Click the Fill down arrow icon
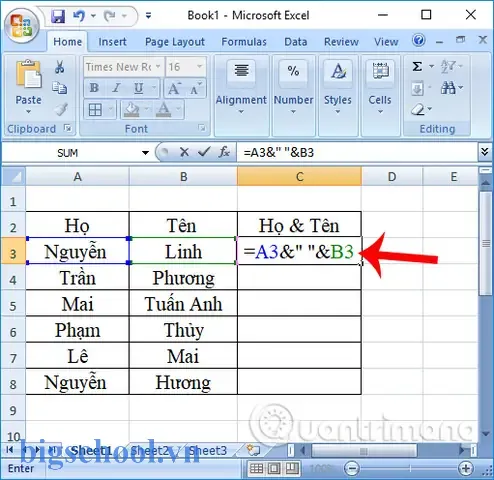This screenshot has width=494, height=480. [418, 88]
